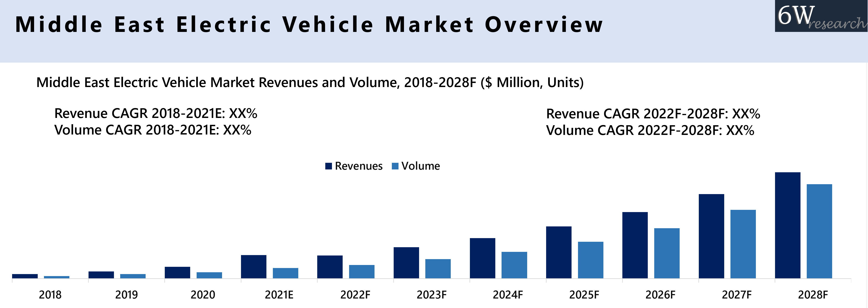Click the Revenues legend label
868x308 pixels.
coord(359,166)
